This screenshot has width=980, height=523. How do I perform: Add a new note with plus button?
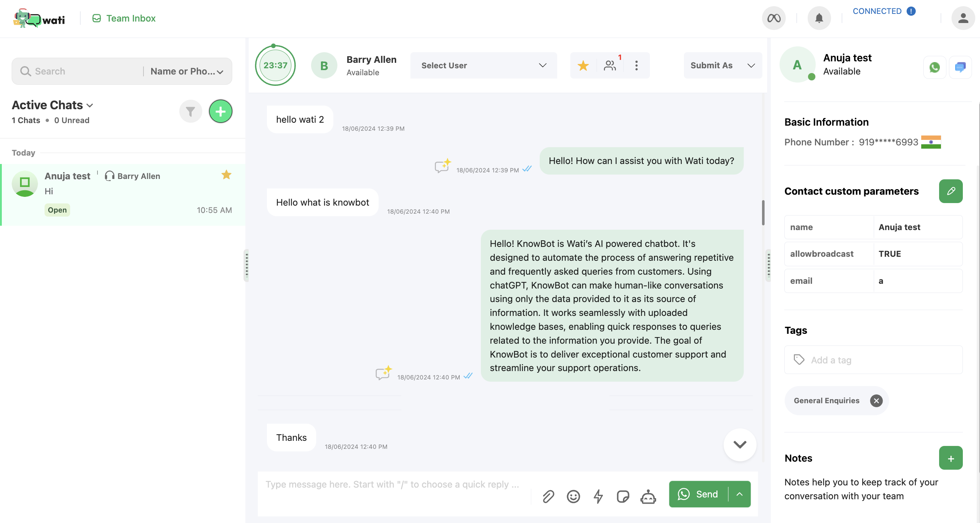(x=950, y=458)
